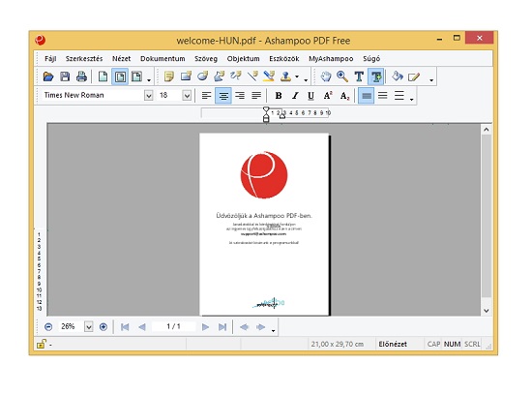Click the pencil edit note tool
This screenshot has height=395, width=532.
click(x=414, y=76)
